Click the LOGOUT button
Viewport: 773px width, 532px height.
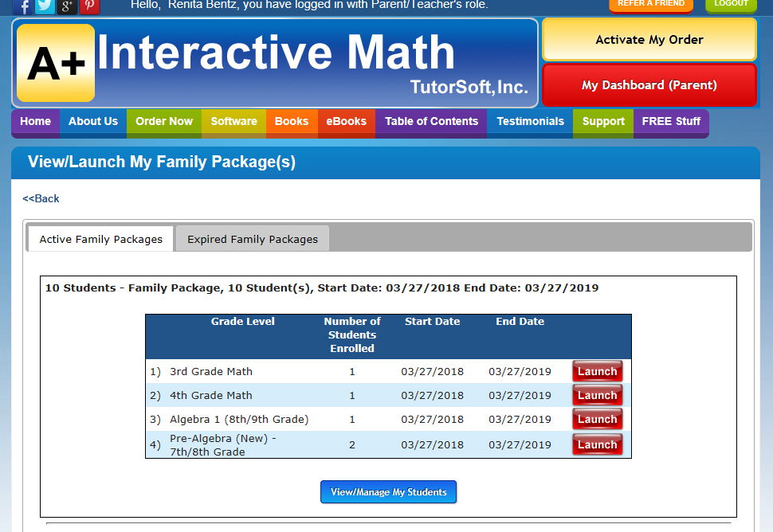tap(731, 5)
